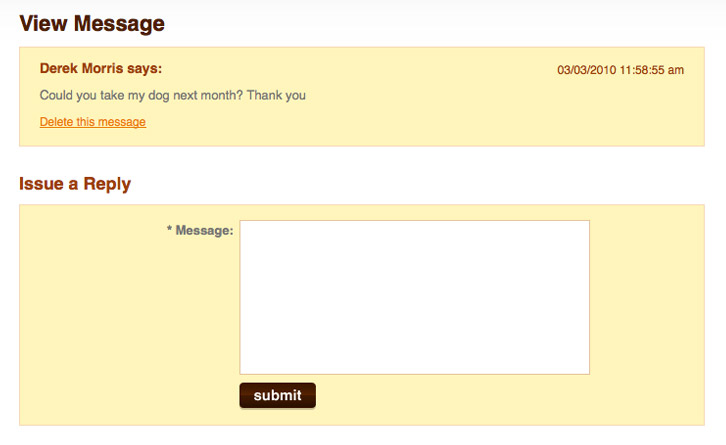The height and width of the screenshot is (445, 726).
Task: Select the View Message page heading
Action: tap(92, 23)
